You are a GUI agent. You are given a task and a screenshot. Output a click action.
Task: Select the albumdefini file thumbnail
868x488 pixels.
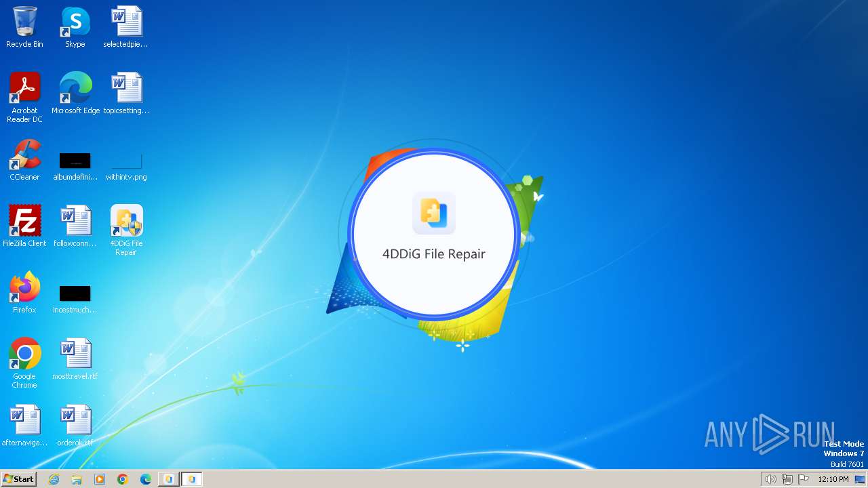(x=75, y=166)
